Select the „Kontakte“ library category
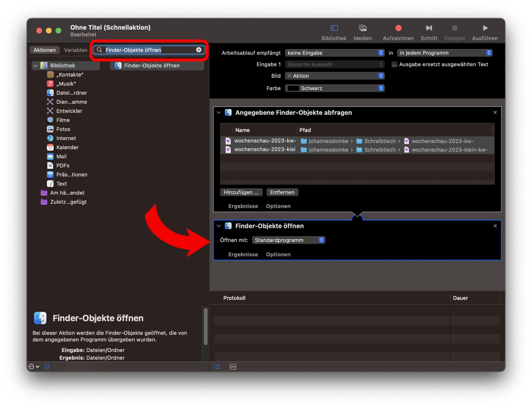532x407 pixels. click(69, 74)
